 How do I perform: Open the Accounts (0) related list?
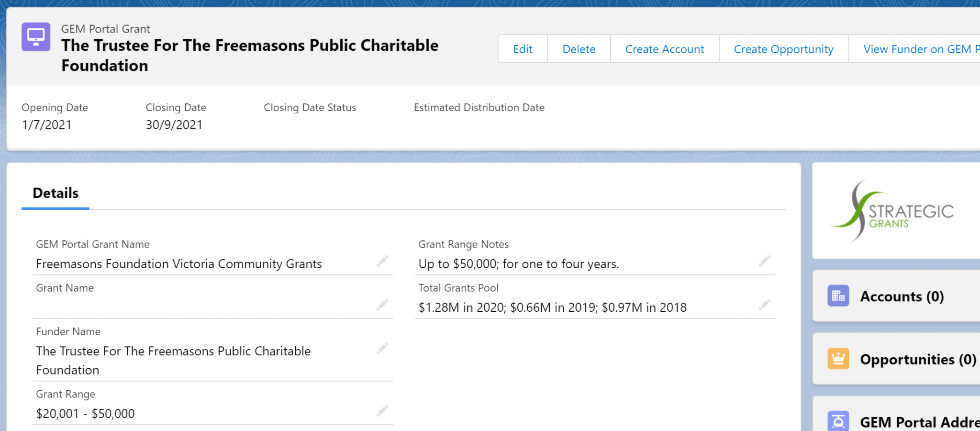[x=902, y=296]
